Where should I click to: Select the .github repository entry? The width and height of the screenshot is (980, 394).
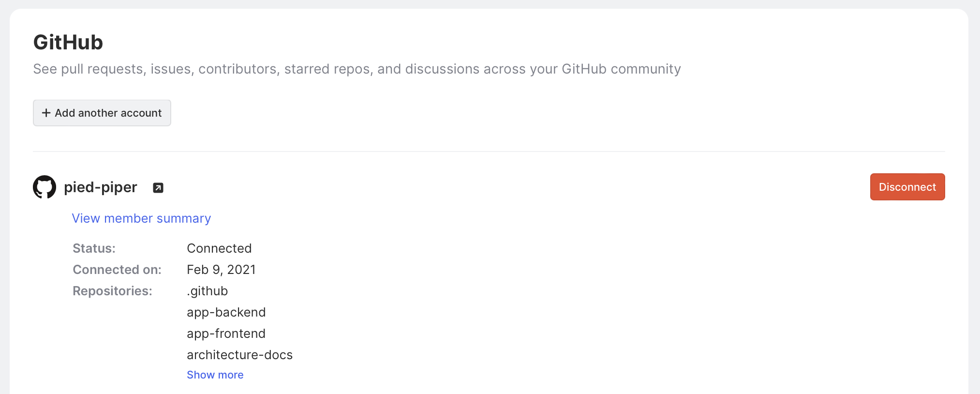(x=207, y=291)
